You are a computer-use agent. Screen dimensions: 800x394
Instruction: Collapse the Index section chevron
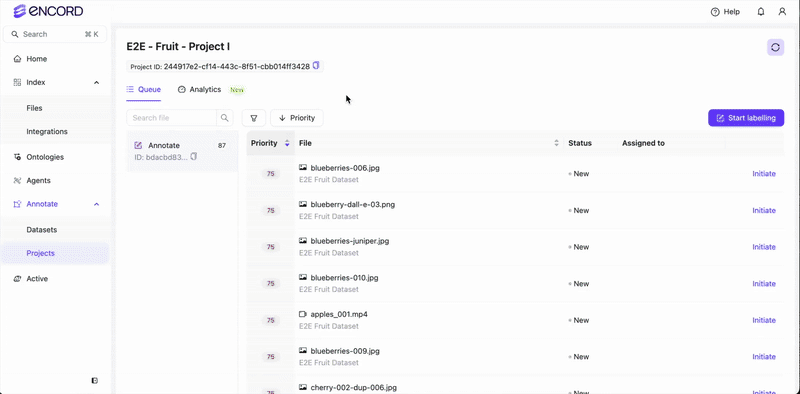(x=96, y=83)
